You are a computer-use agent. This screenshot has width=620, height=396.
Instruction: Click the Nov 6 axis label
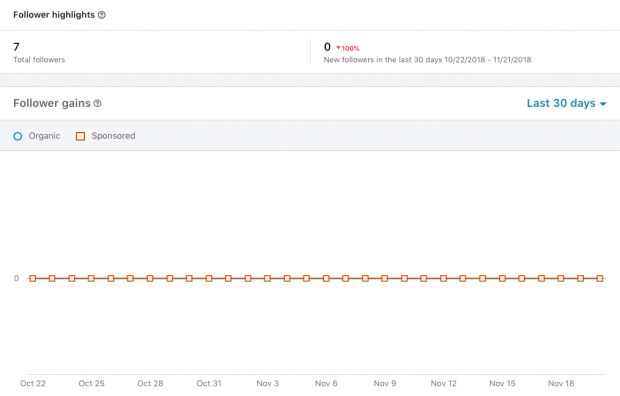tap(326, 383)
